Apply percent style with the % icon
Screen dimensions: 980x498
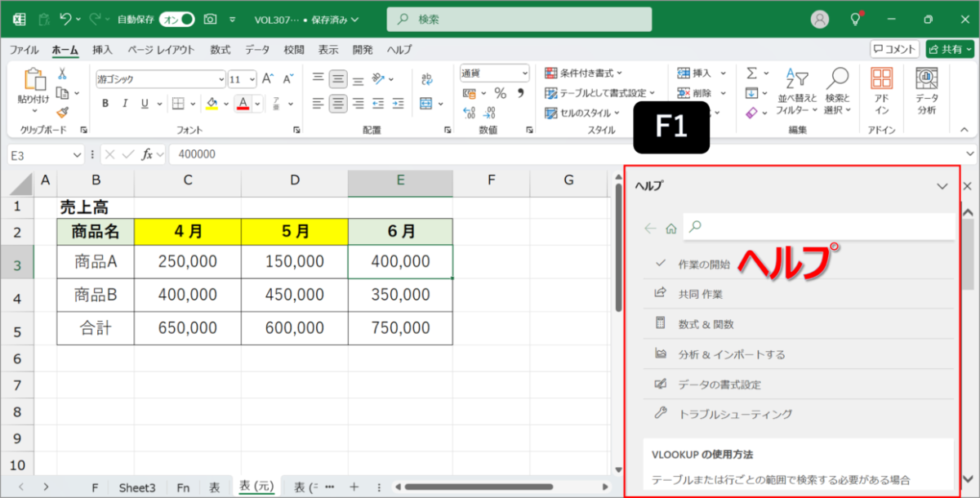pyautogui.click(x=501, y=94)
